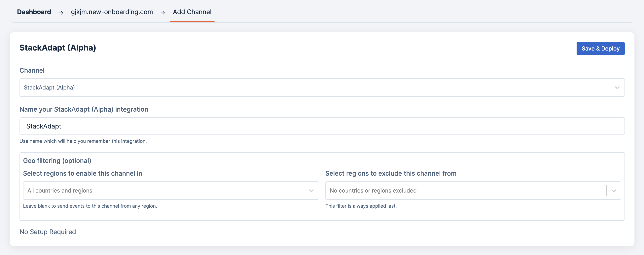This screenshot has height=255, width=644.
Task: Click the Channel field label
Action: [32, 70]
